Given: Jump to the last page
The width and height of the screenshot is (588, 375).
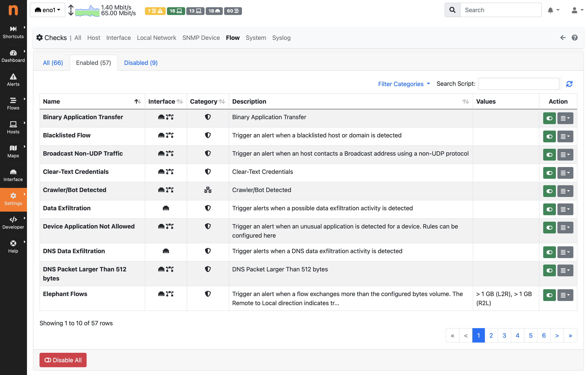Looking at the screenshot, I should pos(570,336).
